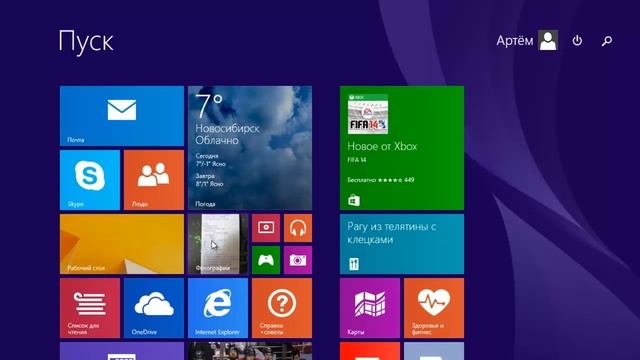Image resolution: width=640 pixels, height=360 pixels.
Task: Click the power options button
Action: pos(577,40)
